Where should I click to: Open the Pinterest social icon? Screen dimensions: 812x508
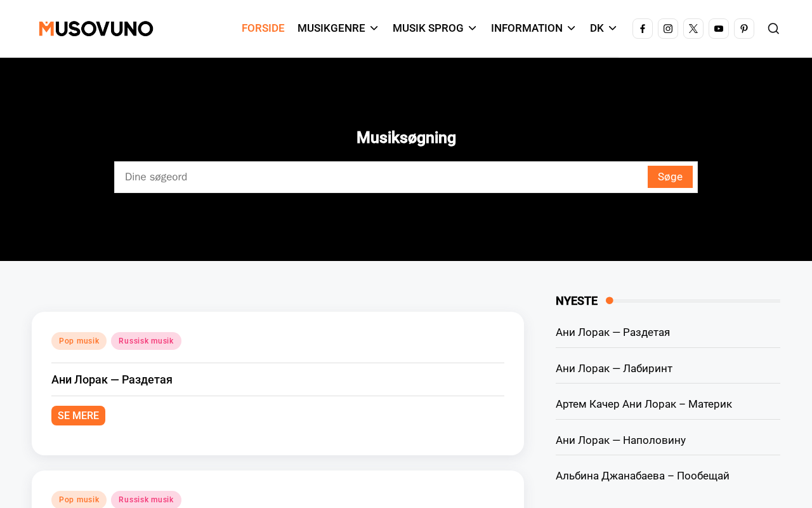click(x=744, y=29)
